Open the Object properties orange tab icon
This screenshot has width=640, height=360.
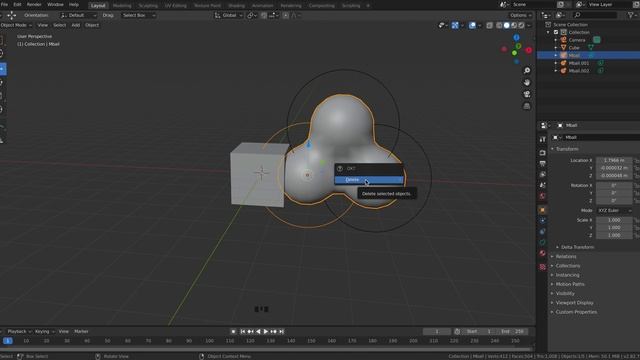(542, 210)
